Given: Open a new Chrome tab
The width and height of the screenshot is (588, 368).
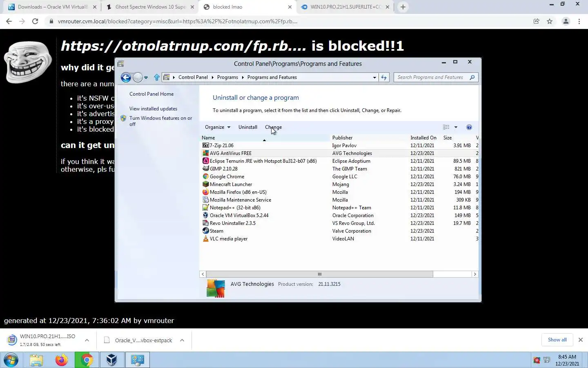Looking at the screenshot, I should (x=403, y=7).
